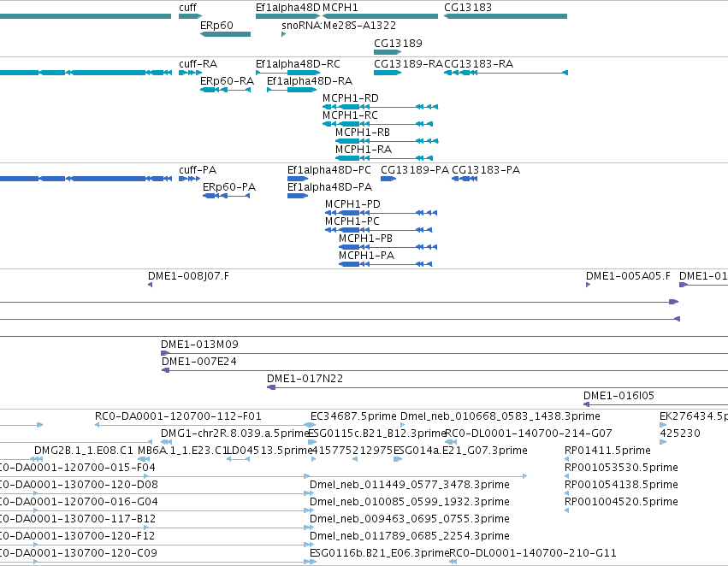Click CG13183-PA coding segment
Viewport: 728px width, 566px height.
pyautogui.click(x=465, y=179)
